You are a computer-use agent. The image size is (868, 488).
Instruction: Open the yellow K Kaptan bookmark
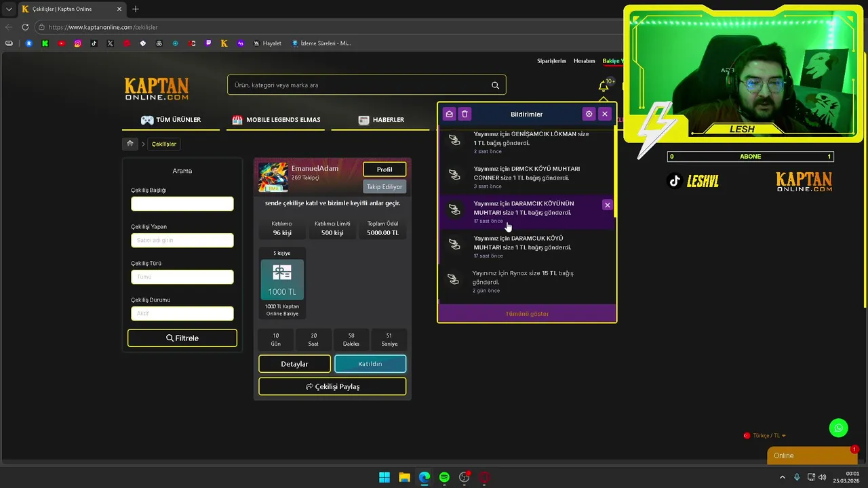point(224,43)
